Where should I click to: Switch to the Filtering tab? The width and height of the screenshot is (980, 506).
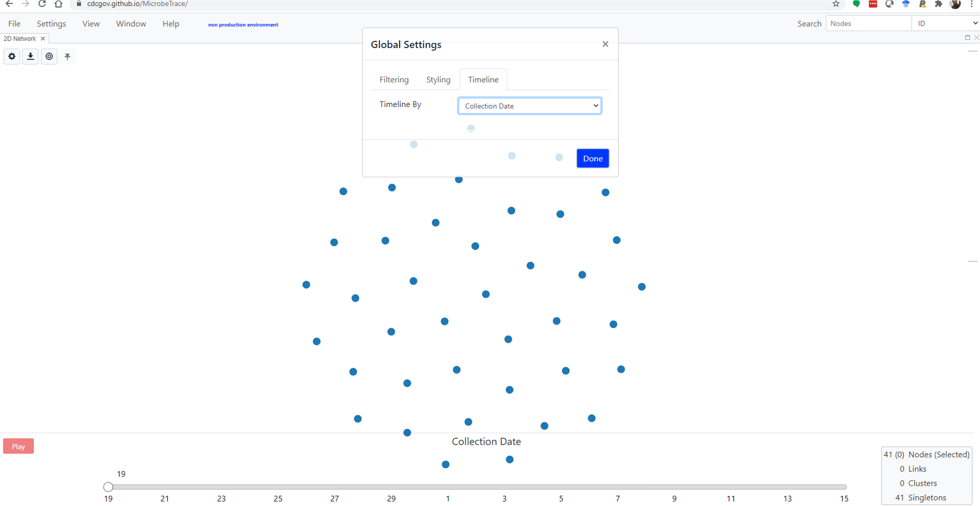click(394, 80)
